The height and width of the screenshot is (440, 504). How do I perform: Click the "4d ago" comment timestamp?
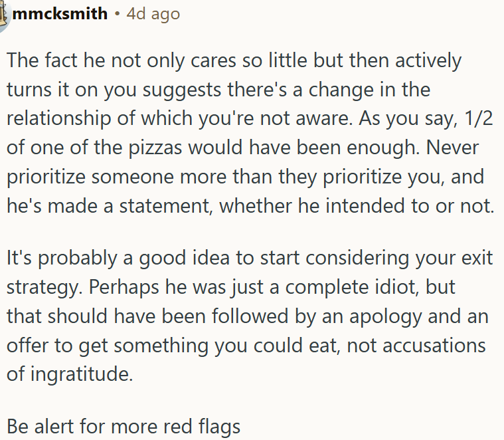coord(153,13)
